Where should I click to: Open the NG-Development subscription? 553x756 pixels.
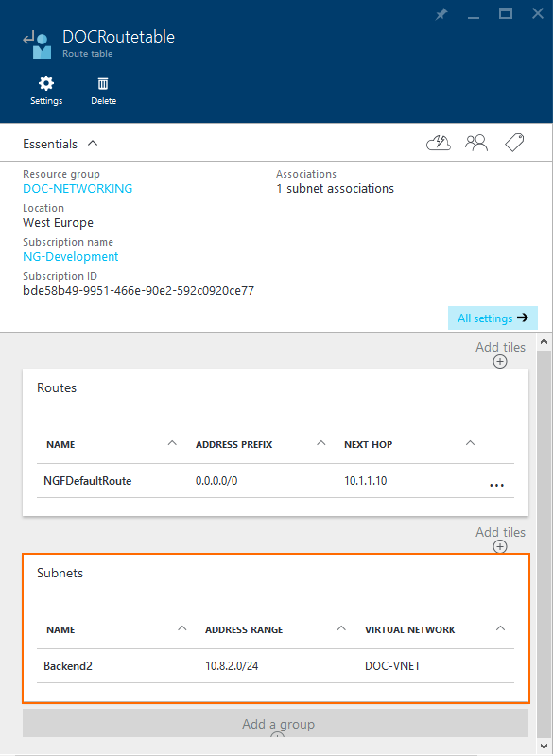coord(70,256)
